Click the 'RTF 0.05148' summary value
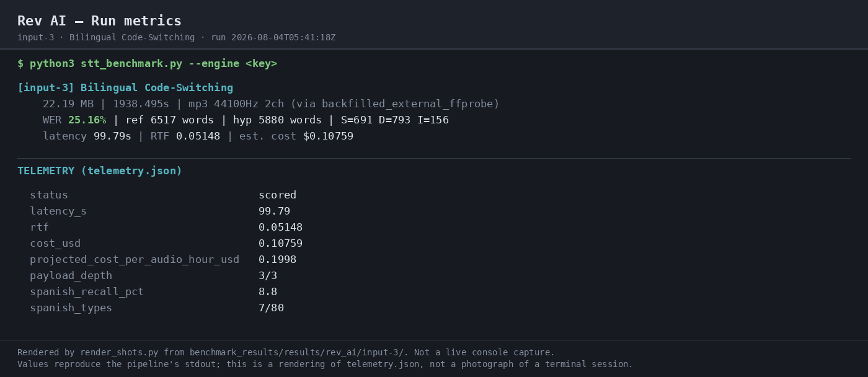868x377 pixels. 185,136
